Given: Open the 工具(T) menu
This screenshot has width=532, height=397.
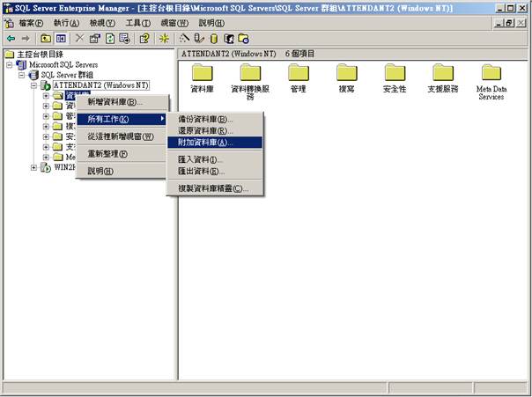Looking at the screenshot, I should [138, 23].
